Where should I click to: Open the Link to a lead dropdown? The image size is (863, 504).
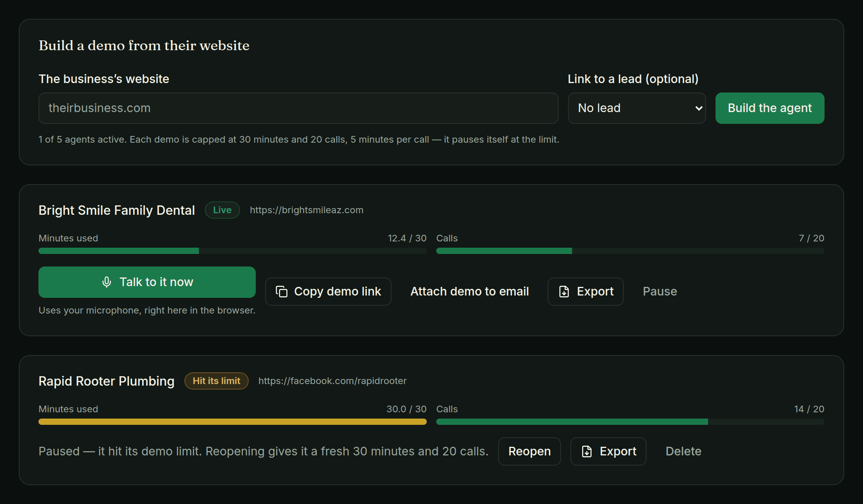637,108
